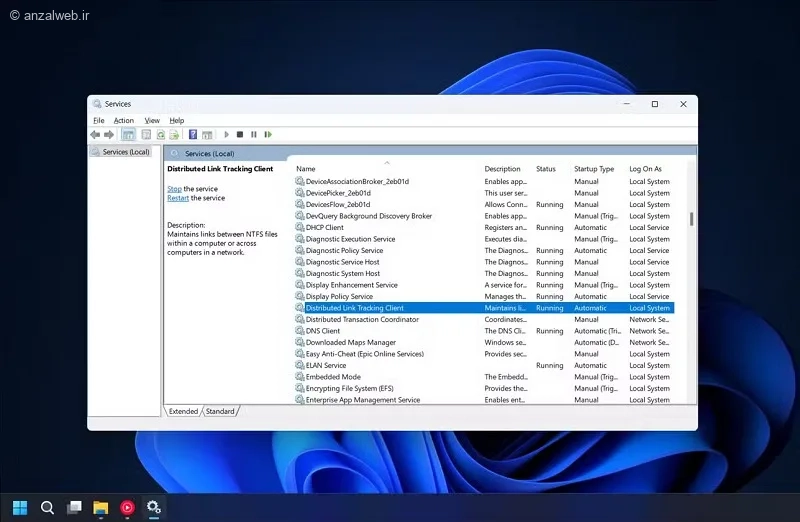Viewport: 800px width, 522px height.
Task: Click the Forward arrow in Services toolbar
Action: click(x=109, y=135)
